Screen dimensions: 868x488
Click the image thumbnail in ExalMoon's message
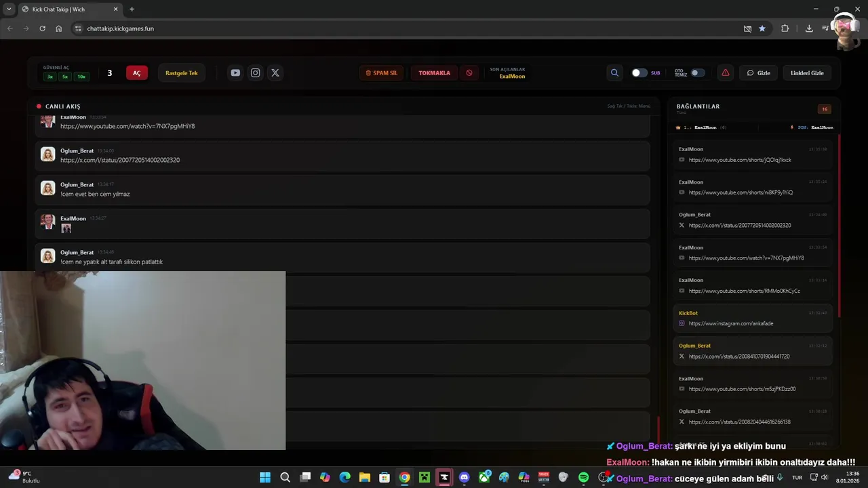66,228
